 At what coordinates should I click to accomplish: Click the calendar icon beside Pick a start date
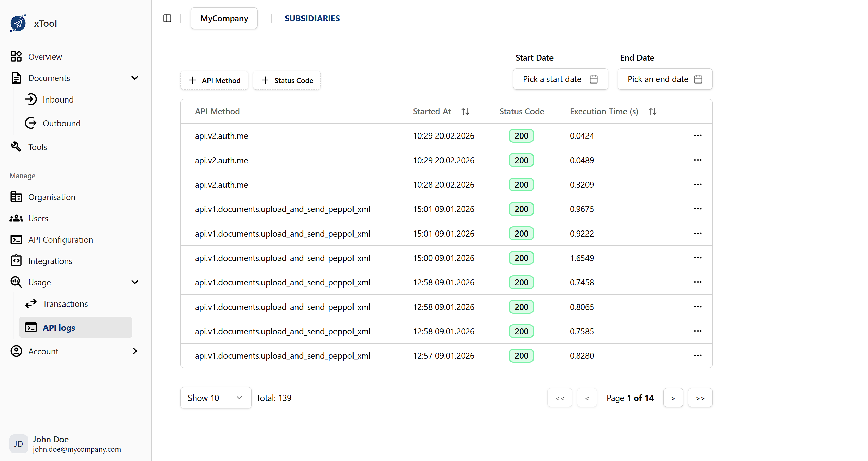[x=593, y=79]
